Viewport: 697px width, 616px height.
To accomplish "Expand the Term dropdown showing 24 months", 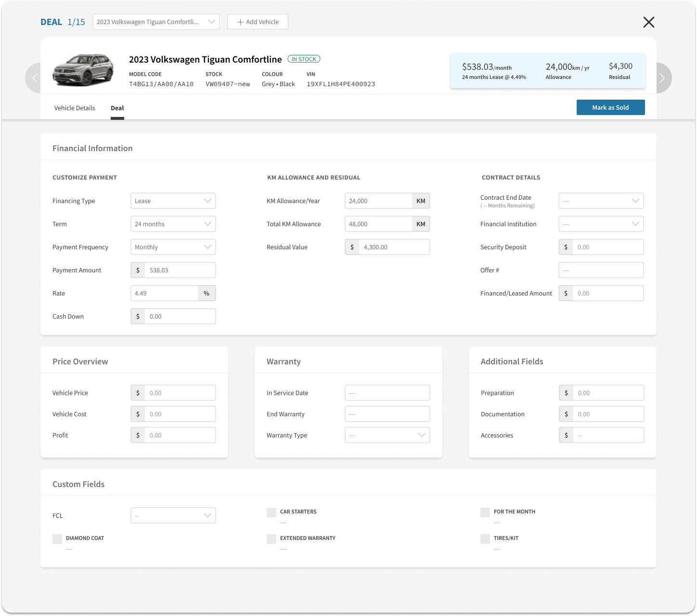I will click(173, 224).
